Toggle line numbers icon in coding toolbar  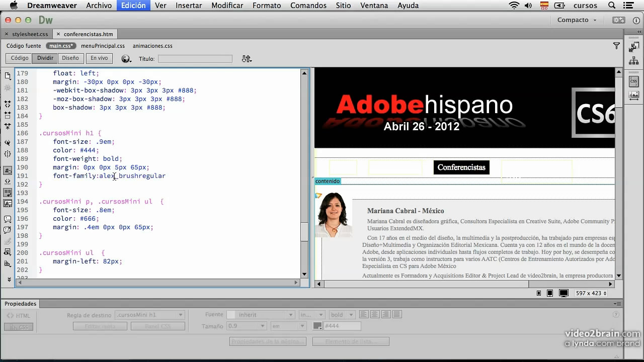[8, 170]
